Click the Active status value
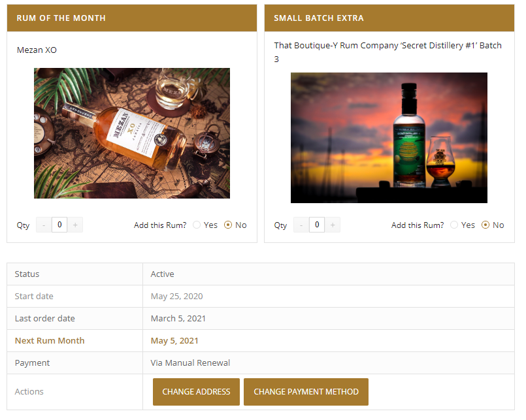 (162, 274)
